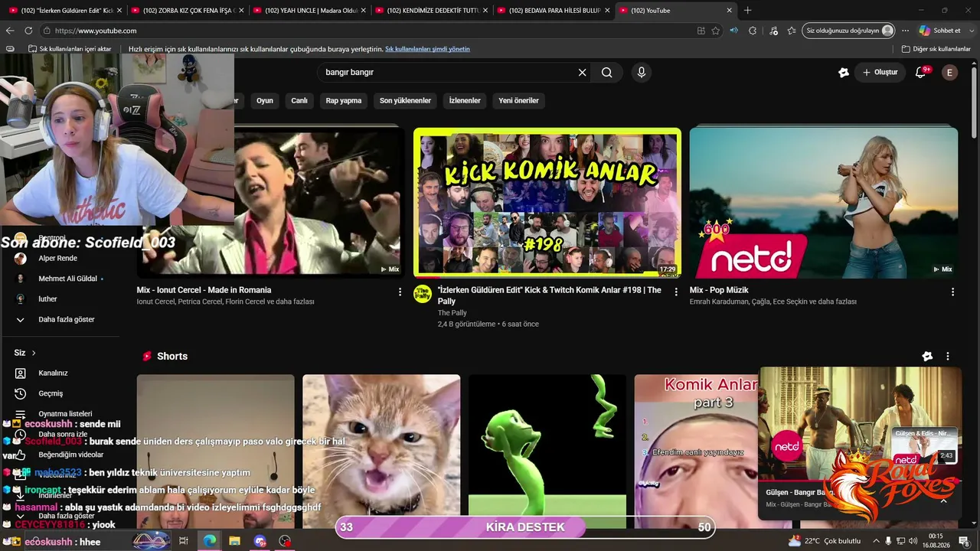Open The Pally channel avatar
This screenshot has height=551, width=980.
[423, 294]
